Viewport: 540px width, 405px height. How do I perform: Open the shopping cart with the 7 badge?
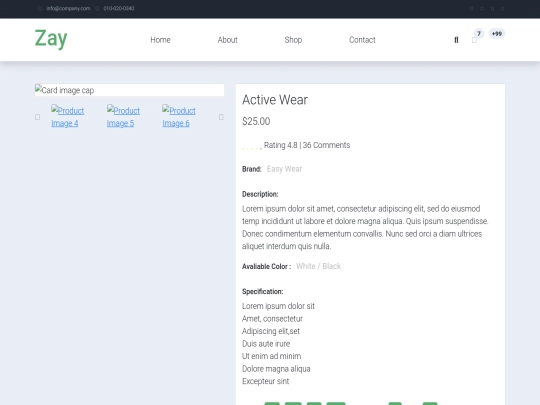474,40
